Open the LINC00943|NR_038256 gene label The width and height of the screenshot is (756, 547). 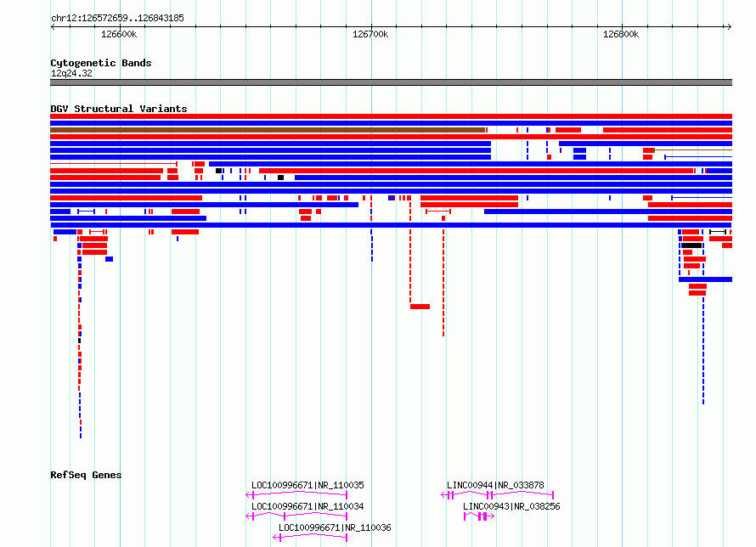click(x=511, y=506)
